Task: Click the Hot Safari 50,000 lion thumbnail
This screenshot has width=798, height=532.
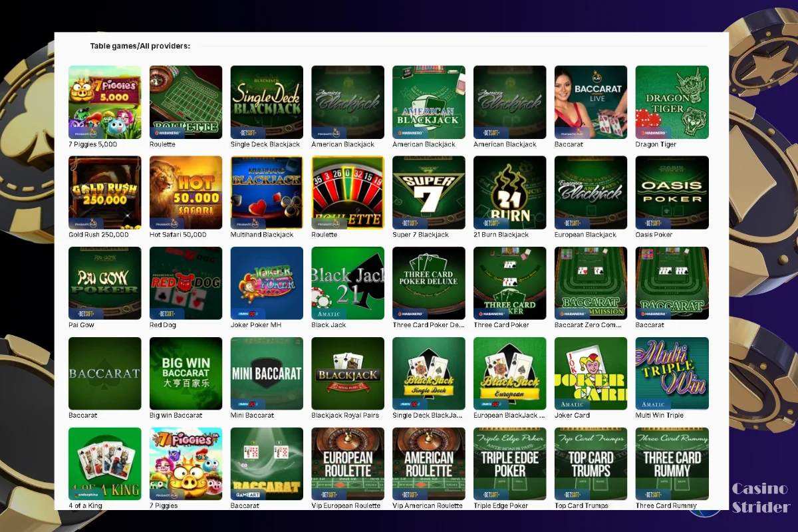Action: coord(186,192)
